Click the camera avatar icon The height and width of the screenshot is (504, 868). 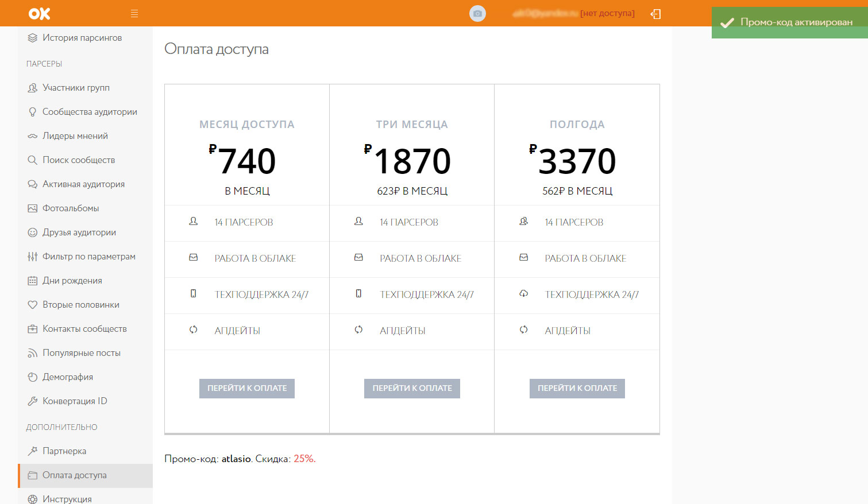(477, 14)
